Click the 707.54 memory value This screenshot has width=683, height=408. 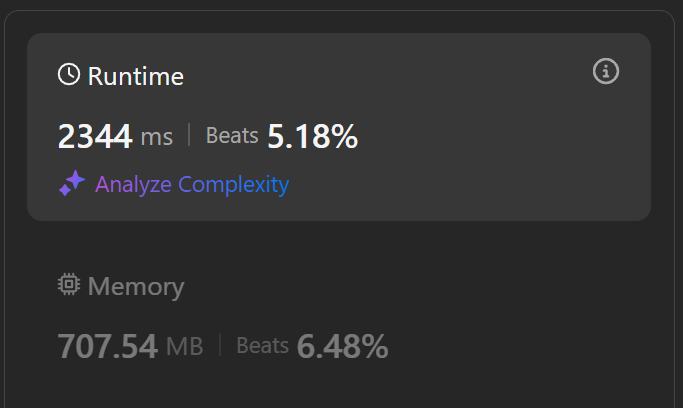click(x=107, y=346)
